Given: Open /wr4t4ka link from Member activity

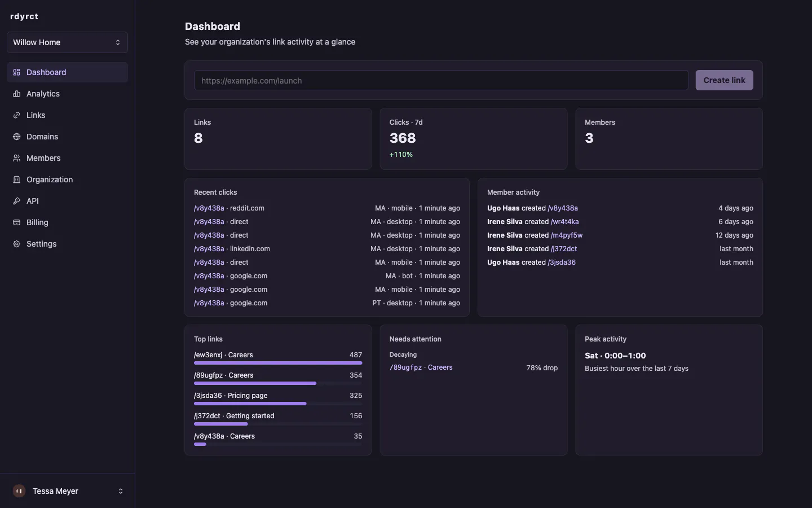Looking at the screenshot, I should pyautogui.click(x=564, y=222).
